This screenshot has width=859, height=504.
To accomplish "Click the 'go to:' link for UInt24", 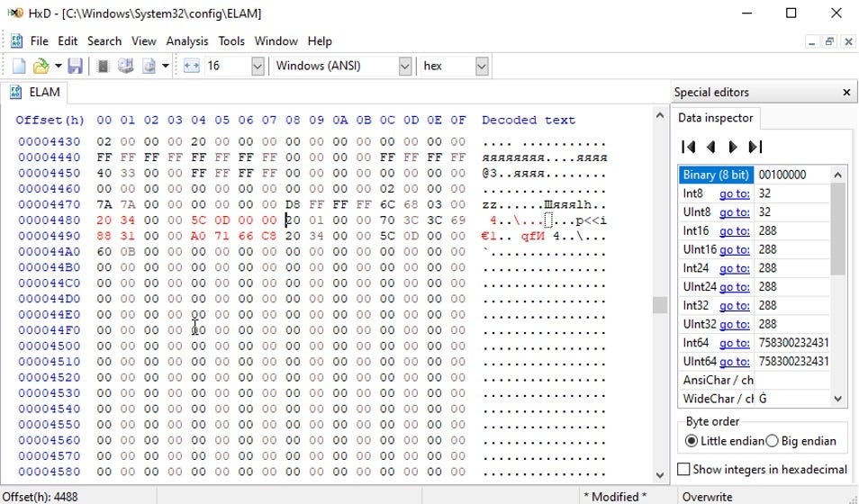I will 734,286.
